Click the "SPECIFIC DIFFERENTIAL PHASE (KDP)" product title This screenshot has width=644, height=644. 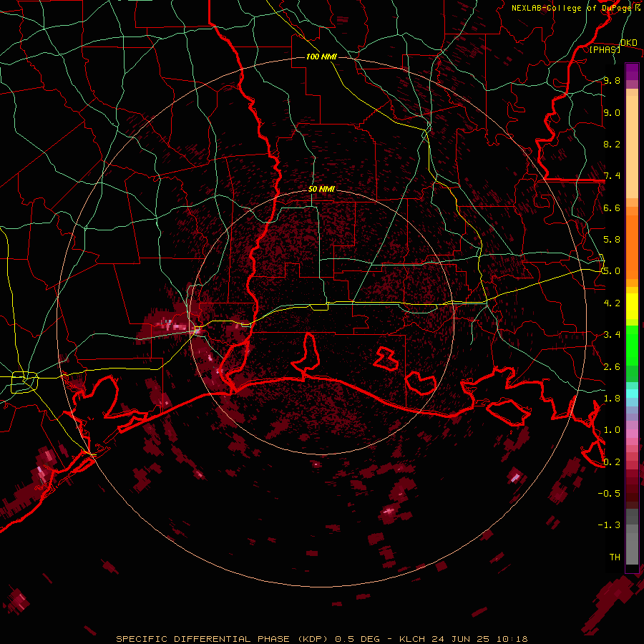coord(223,639)
